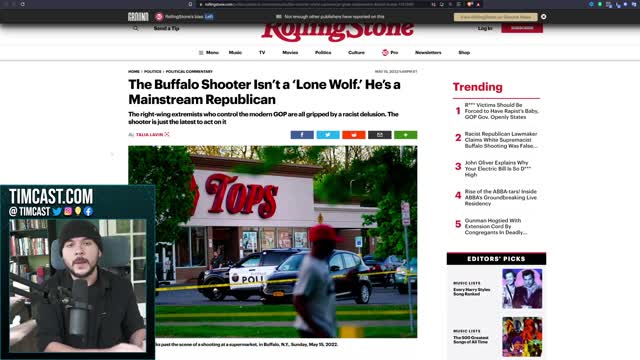Open the Newsletters nav item
The width and height of the screenshot is (640, 360).
pos(428,53)
